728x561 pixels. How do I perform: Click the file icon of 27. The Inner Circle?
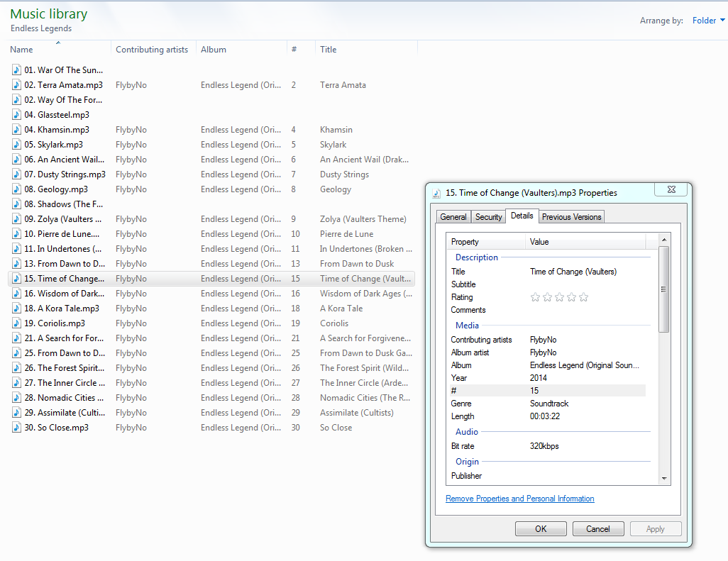tap(17, 383)
